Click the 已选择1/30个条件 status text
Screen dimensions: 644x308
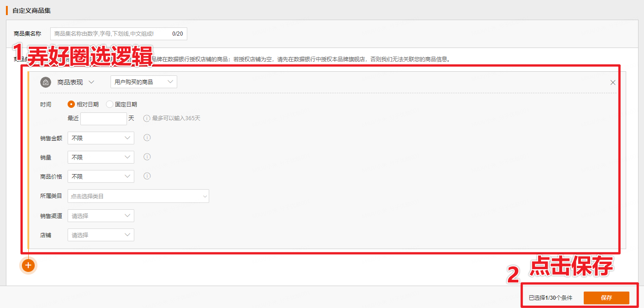(x=550, y=298)
